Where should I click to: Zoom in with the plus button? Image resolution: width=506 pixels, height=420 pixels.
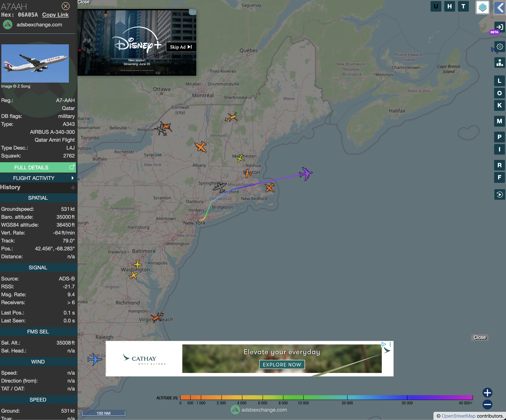tap(488, 393)
